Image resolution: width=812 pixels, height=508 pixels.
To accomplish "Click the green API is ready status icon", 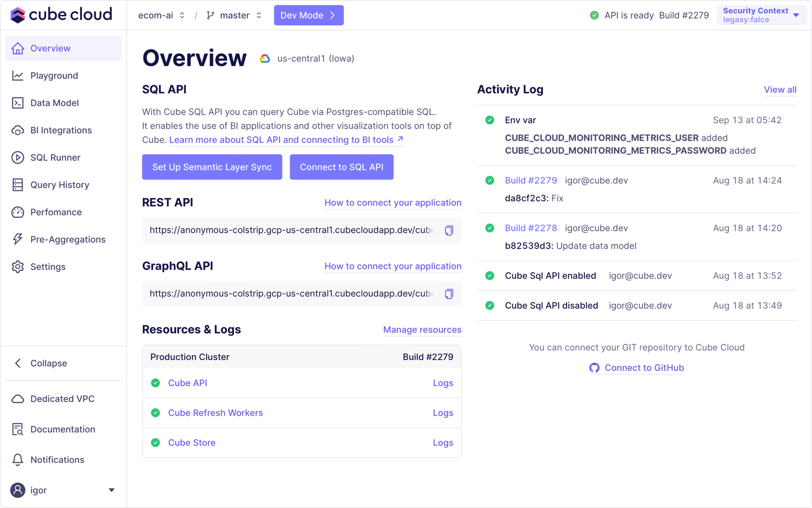I will (x=594, y=15).
